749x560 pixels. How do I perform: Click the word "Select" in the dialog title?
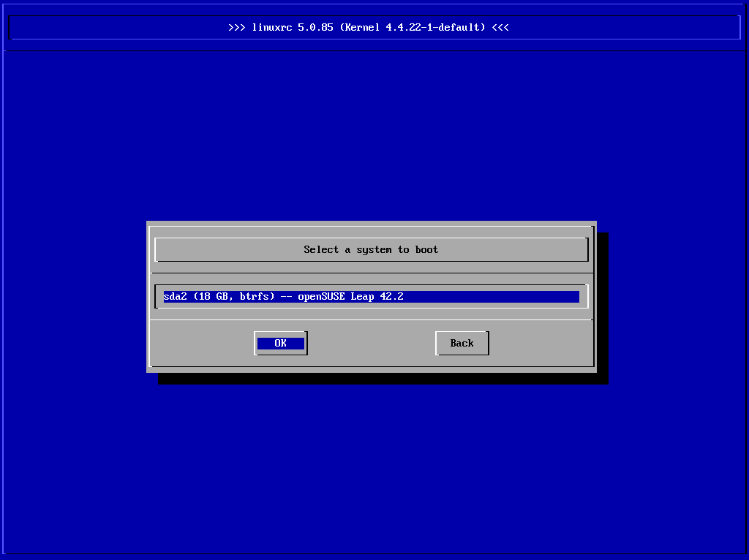click(321, 249)
